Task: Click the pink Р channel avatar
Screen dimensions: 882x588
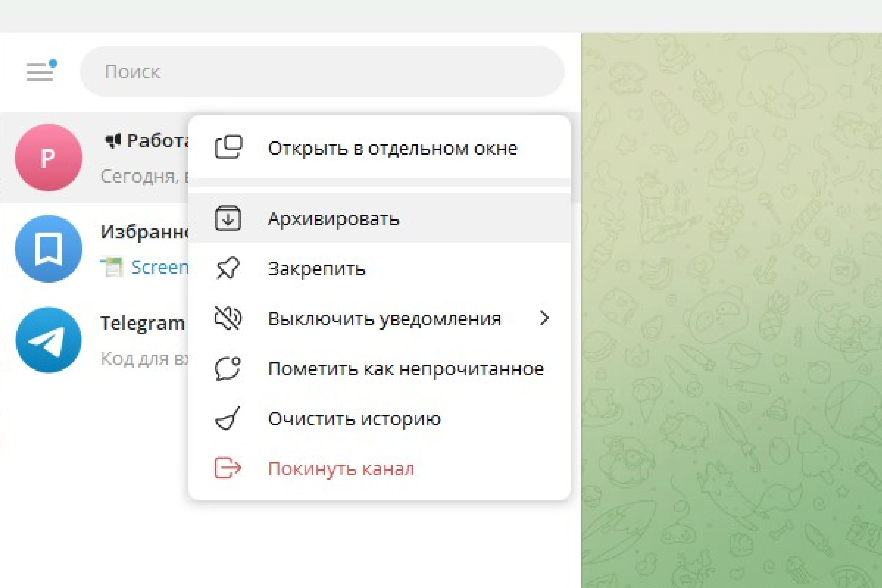Action: [x=48, y=158]
